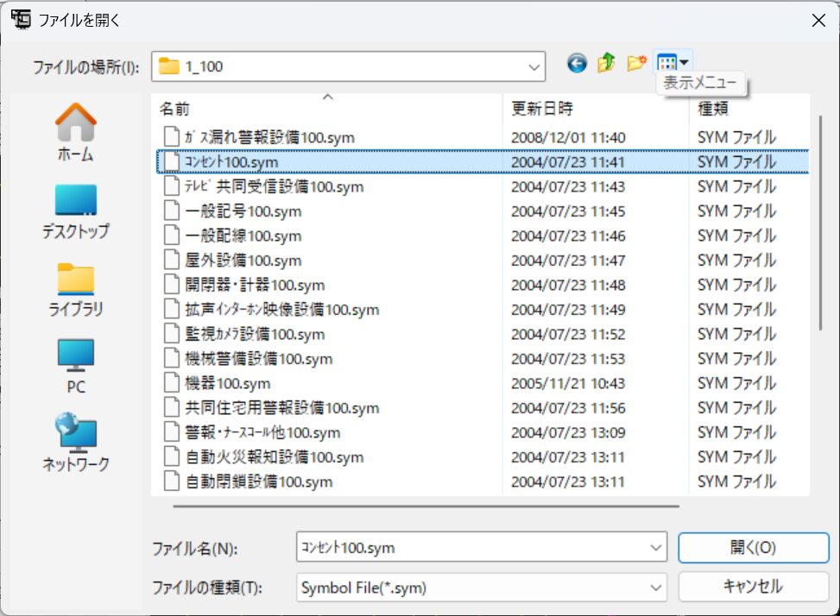Go back to the last visited folder

pyautogui.click(x=577, y=64)
